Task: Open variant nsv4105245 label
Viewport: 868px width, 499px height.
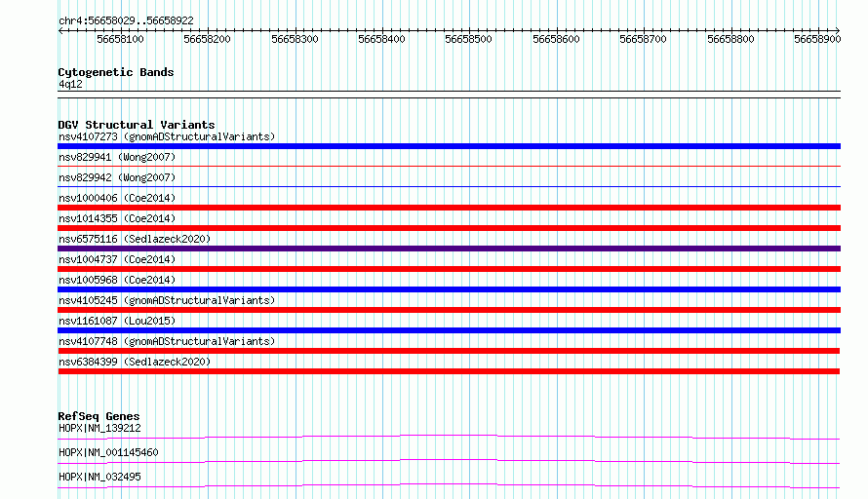Action: pos(167,300)
